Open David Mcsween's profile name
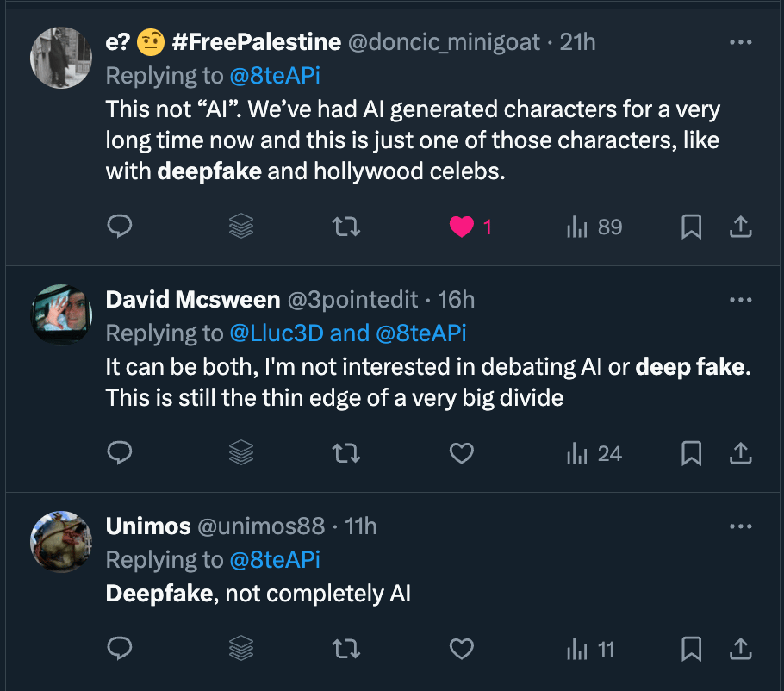Screen dimensions: 784x691 pos(193,300)
